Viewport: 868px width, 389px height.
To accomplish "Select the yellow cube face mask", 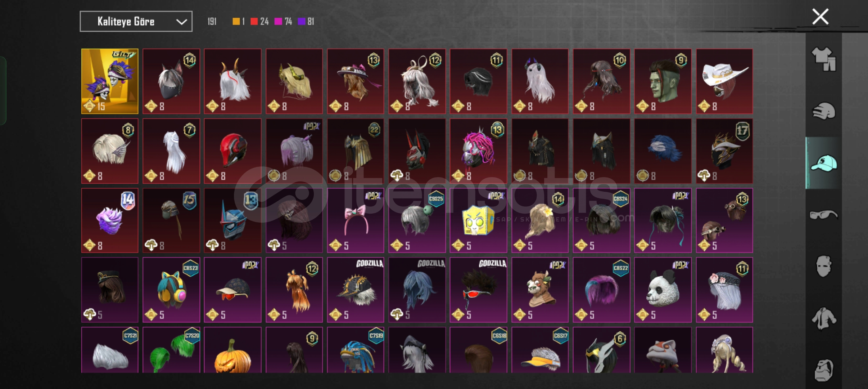I will [478, 220].
